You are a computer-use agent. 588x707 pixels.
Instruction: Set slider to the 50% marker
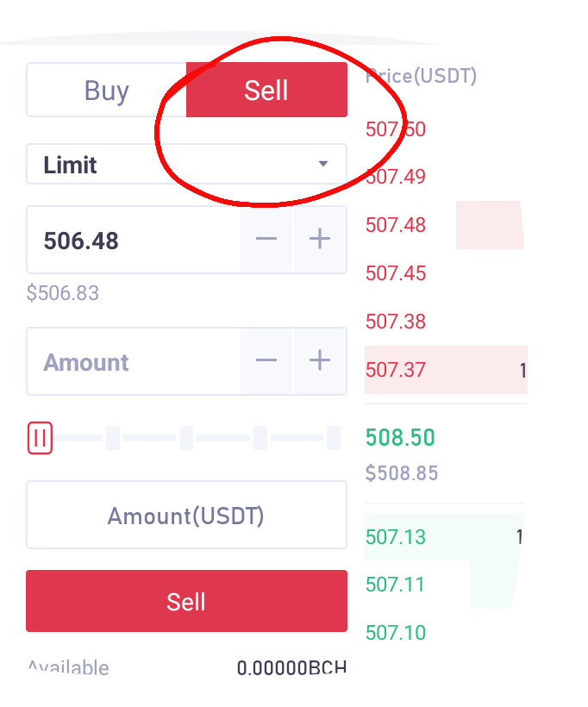[x=187, y=438]
